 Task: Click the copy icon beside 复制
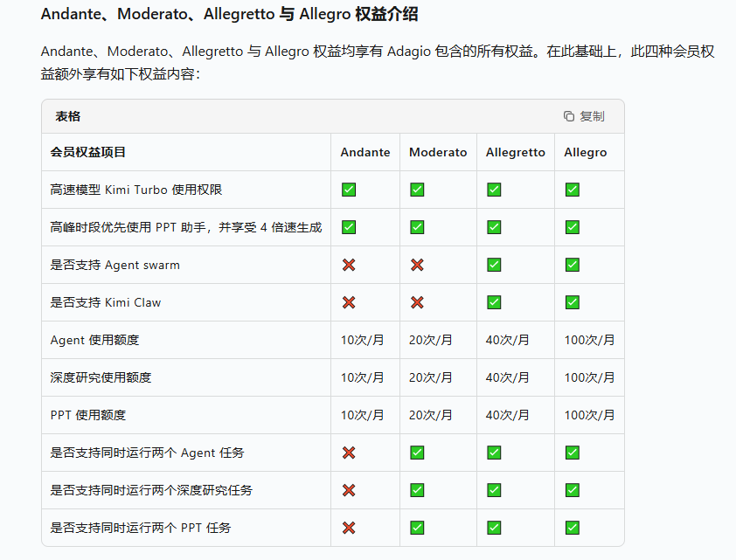(x=569, y=116)
